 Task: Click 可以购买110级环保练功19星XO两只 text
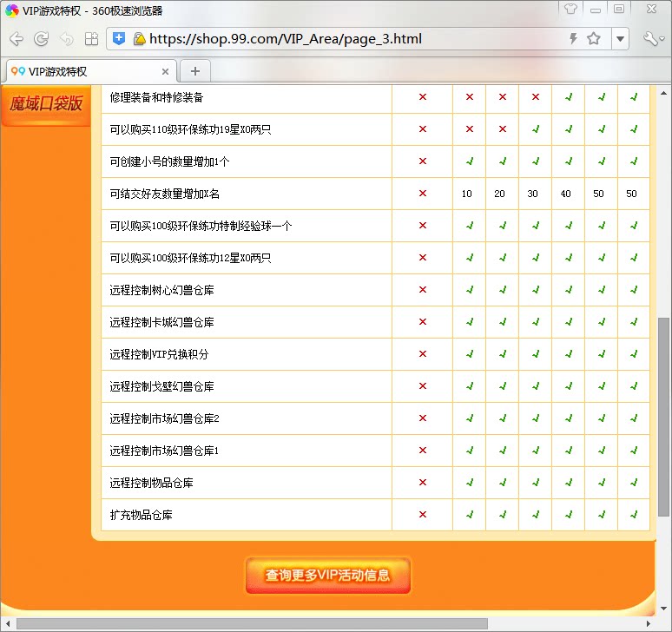coord(190,129)
